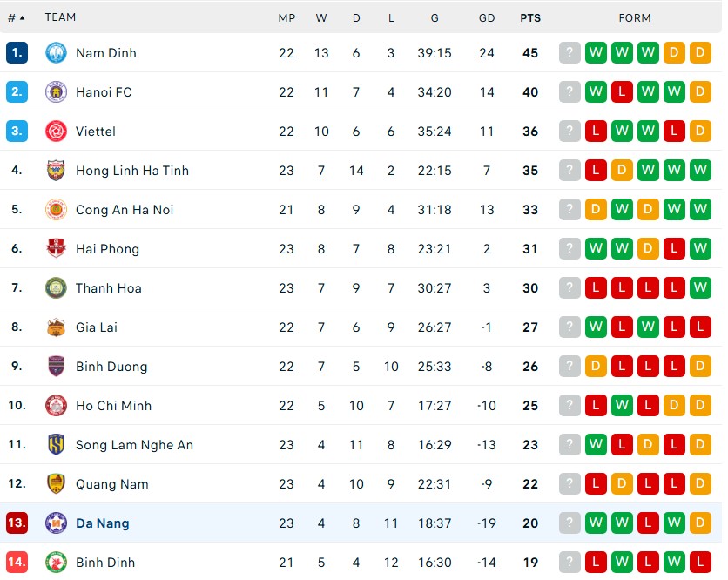Click Nam Dinh's upcoming match question-mark badge
Viewport: 728px width, 580px height.
click(570, 52)
